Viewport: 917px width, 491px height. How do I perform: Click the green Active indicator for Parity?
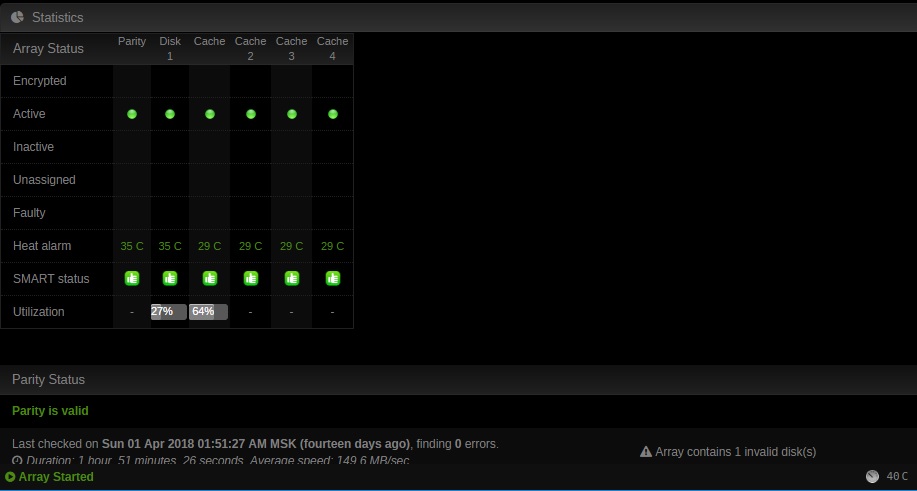132,114
